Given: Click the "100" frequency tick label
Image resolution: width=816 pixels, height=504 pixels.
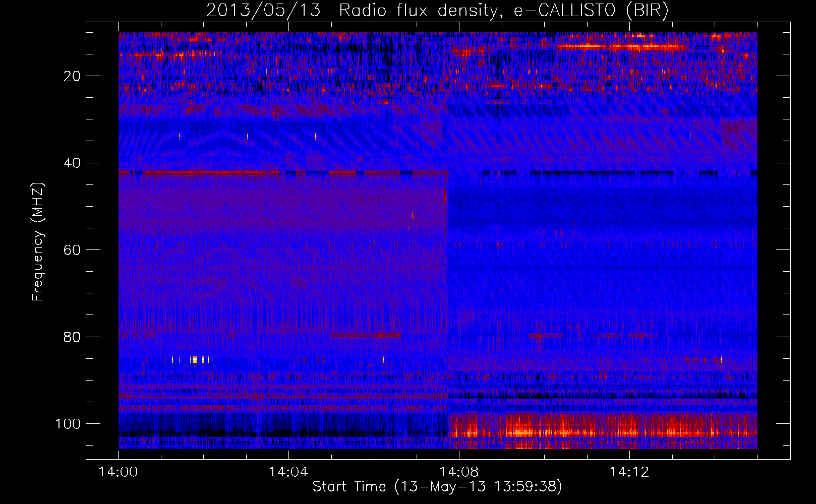Looking at the screenshot, I should click(68, 424).
